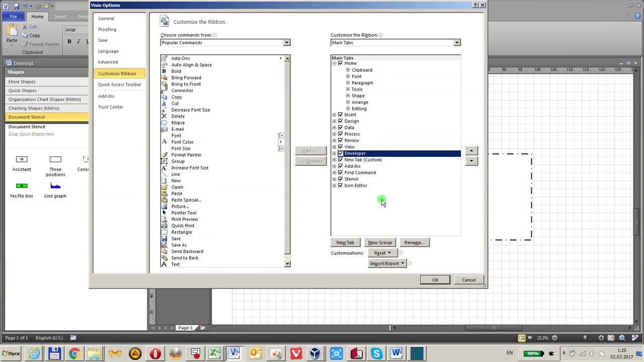Viewport: 644px width, 362px height.
Task: Click the commands list scrollbar down arrow
Action: pyautogui.click(x=287, y=264)
